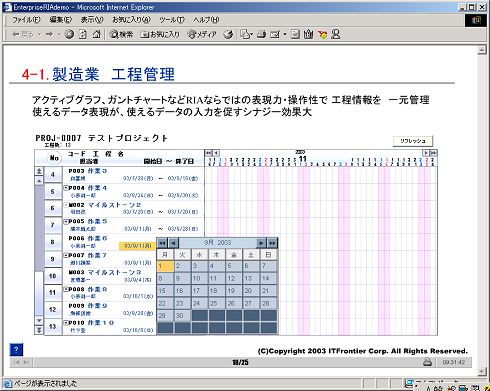This screenshot has height=391, width=490.
Task: Click the リフレッシュ button
Action: pyautogui.click(x=413, y=141)
